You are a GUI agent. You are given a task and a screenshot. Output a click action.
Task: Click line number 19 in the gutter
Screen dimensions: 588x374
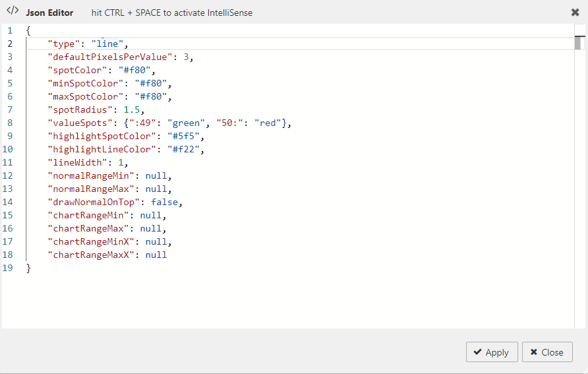click(x=8, y=268)
